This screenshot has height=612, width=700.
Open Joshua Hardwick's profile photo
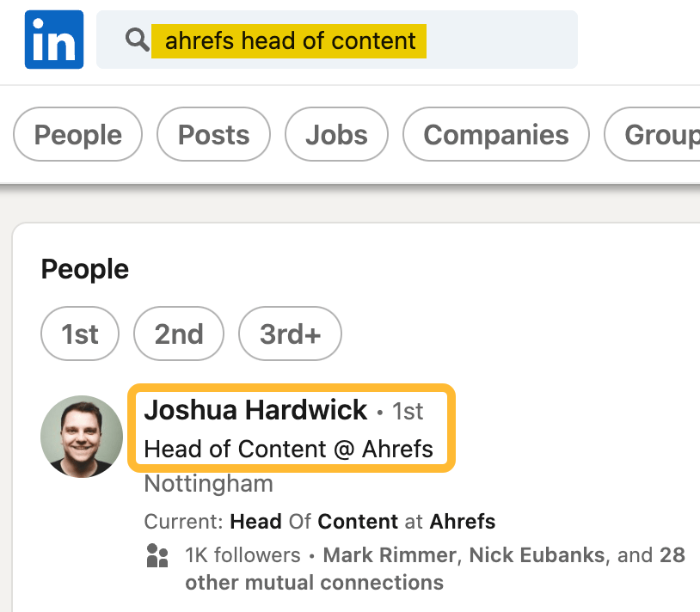tap(82, 436)
